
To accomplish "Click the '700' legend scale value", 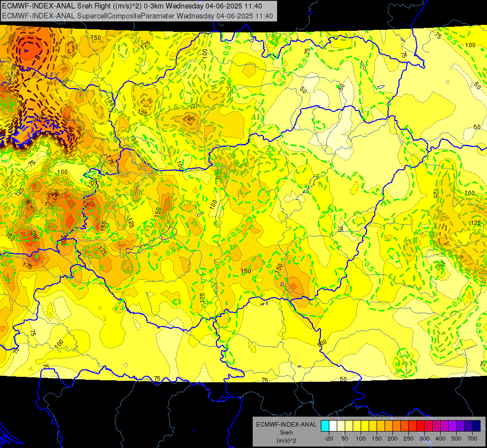I will pos(472,439).
